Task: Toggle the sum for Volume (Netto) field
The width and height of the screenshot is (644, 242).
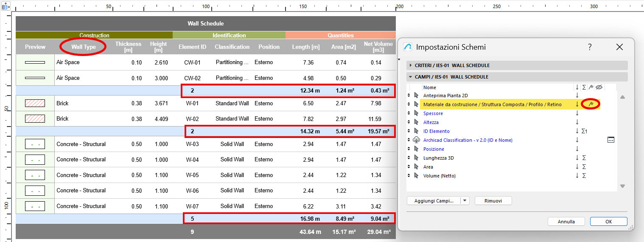Action: tap(584, 176)
